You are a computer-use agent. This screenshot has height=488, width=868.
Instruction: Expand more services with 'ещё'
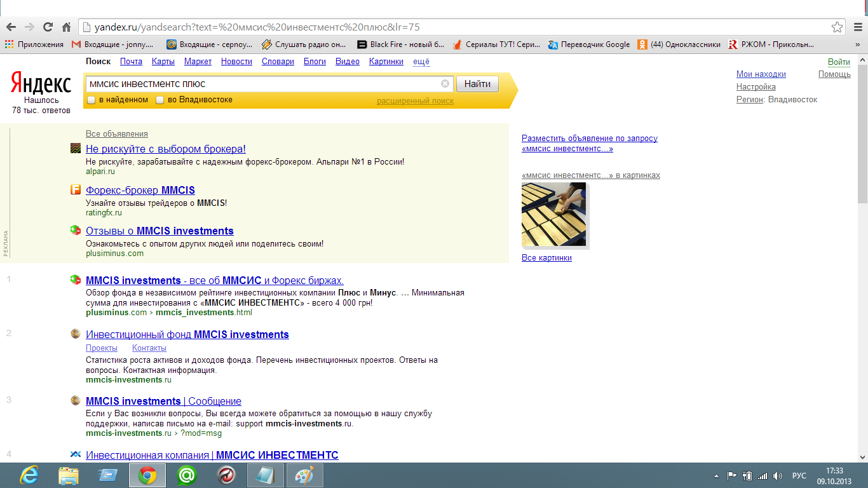coord(421,62)
